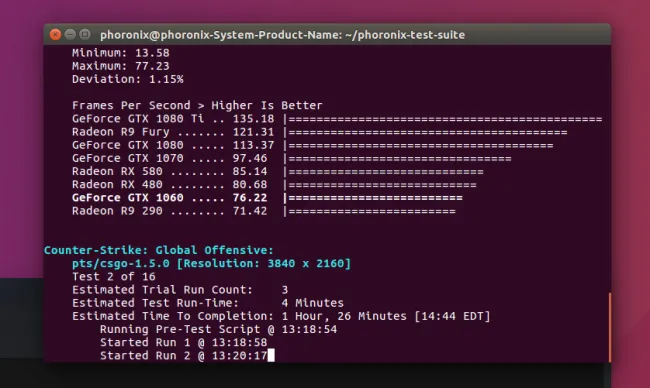The image size is (650, 388).
Task: Click the 97.46 result value
Action: tap(250, 158)
